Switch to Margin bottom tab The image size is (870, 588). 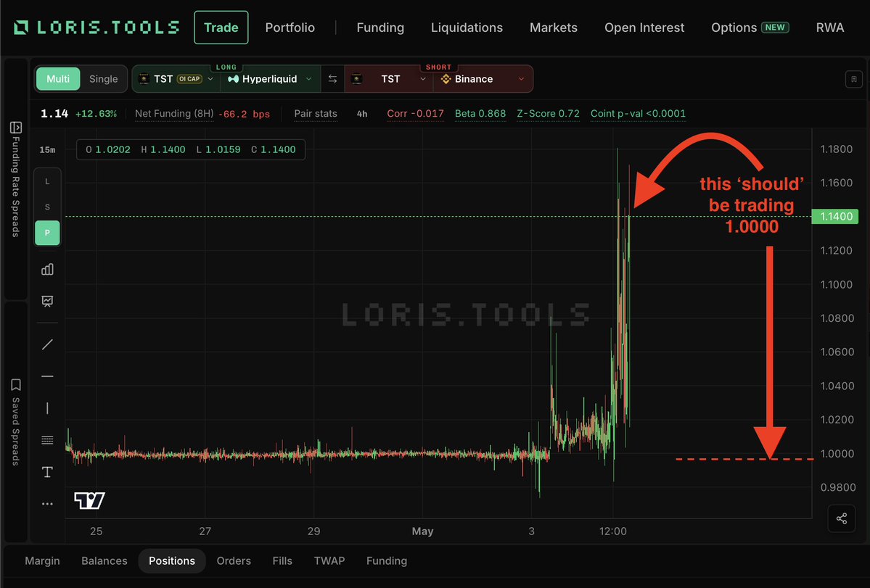coord(42,561)
